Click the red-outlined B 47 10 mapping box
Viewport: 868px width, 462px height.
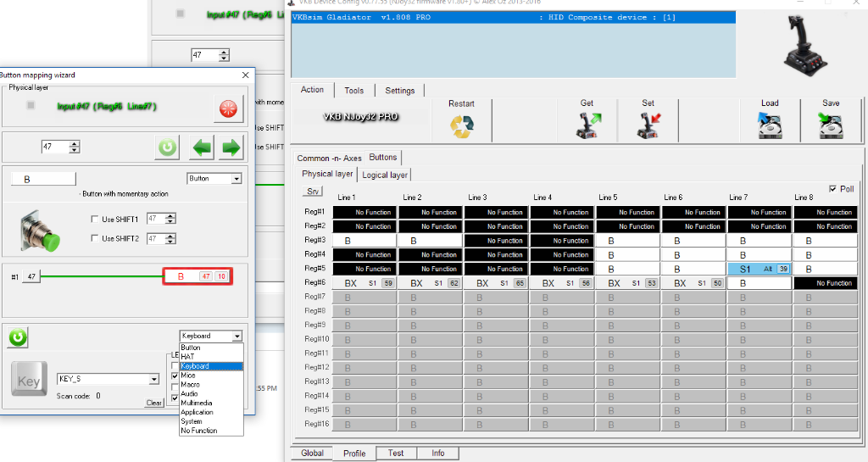point(198,276)
